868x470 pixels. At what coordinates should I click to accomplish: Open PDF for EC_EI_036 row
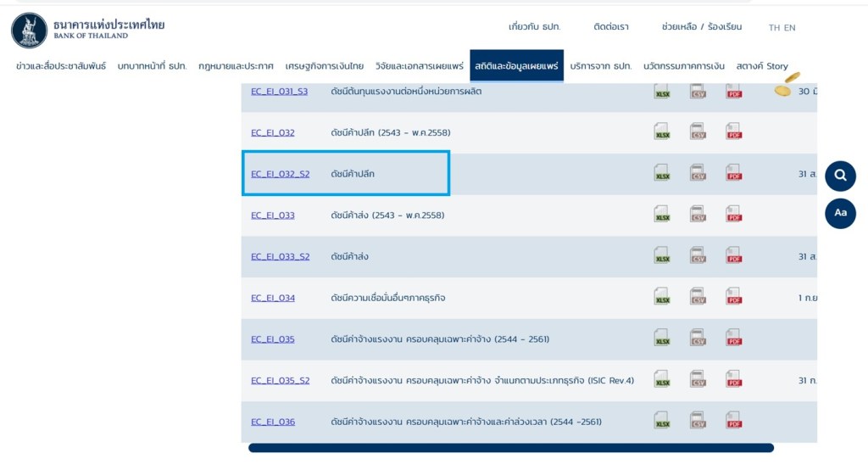(x=733, y=421)
